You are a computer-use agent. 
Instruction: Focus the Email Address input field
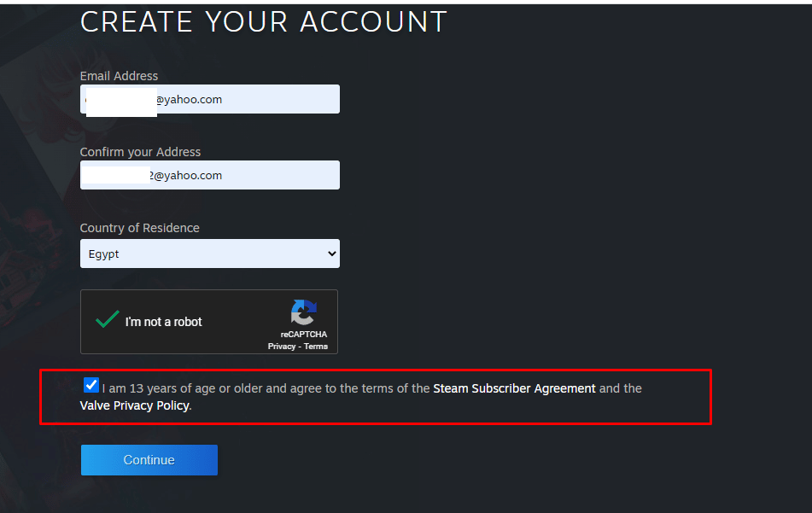(210, 99)
